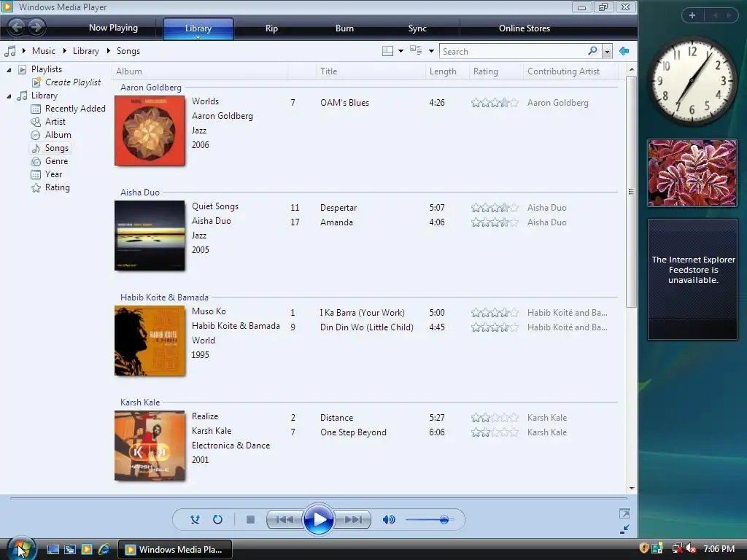This screenshot has width=747, height=560.
Task: Open the Layout Options dropdown arrow
Action: tap(400, 51)
